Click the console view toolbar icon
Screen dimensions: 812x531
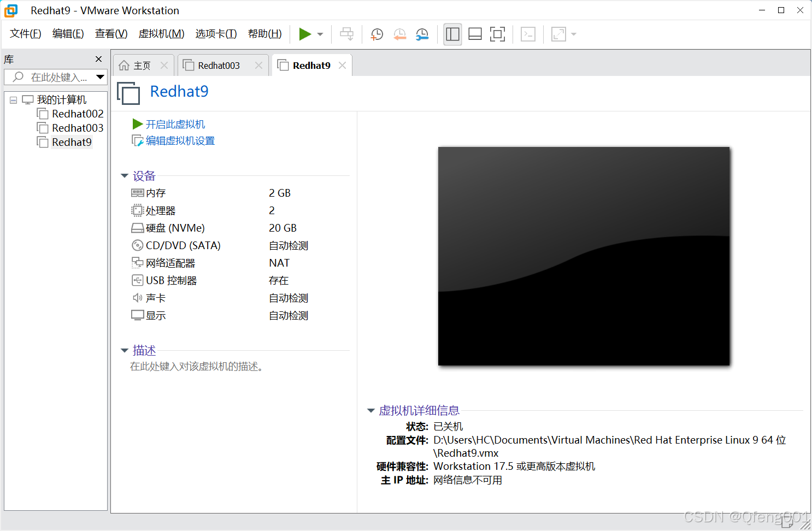pos(528,34)
